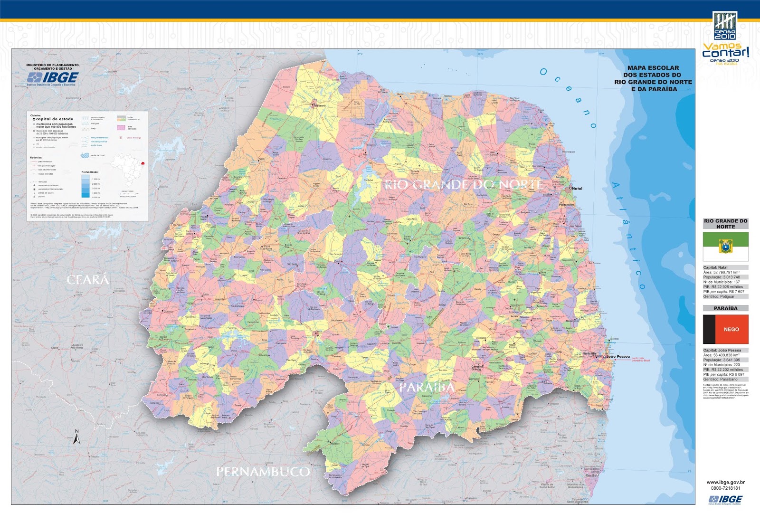Click the capital do estado legend symbol
Image resolution: width=760 pixels, height=532 pixels.
pos(34,119)
